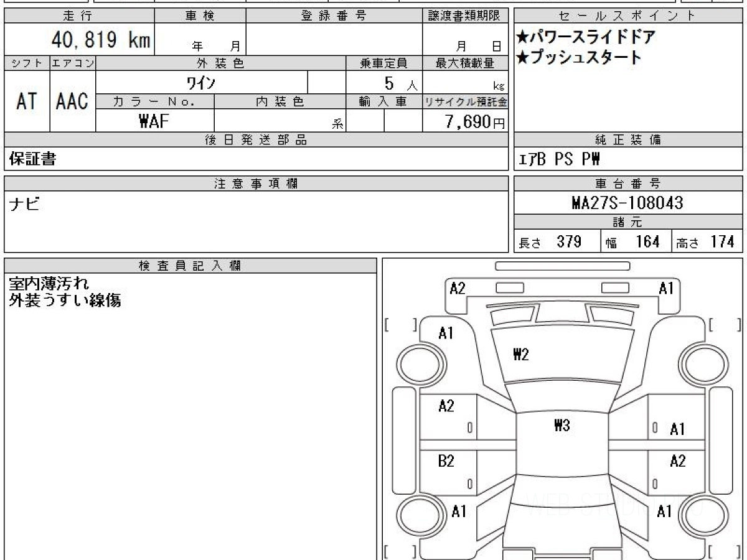Click the W3 mark on the roof

(561, 426)
